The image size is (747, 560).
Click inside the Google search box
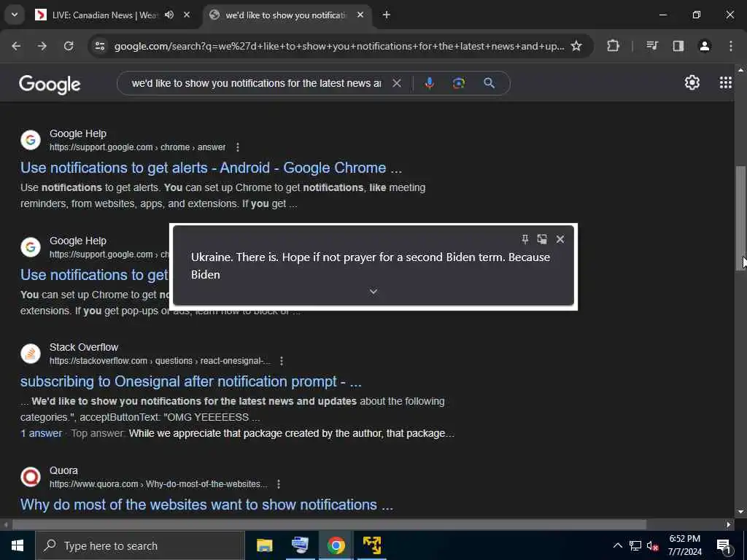[x=256, y=83]
